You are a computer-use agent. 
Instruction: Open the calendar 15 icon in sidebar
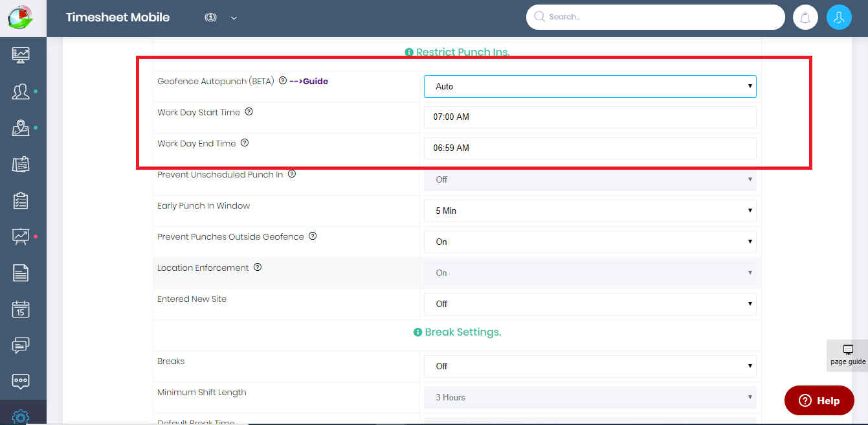(x=21, y=309)
